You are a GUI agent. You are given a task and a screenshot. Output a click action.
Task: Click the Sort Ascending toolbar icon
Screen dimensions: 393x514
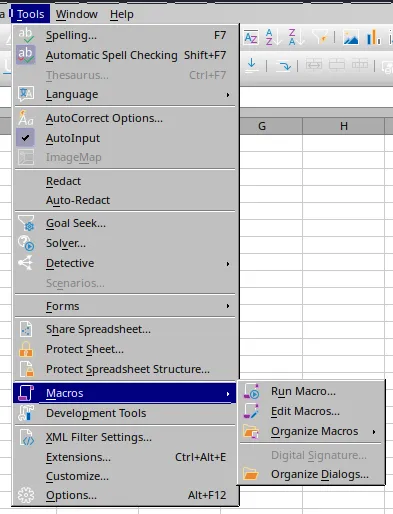(x=273, y=37)
